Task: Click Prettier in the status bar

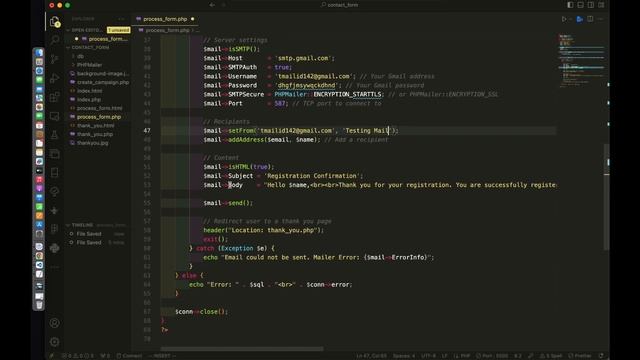Action: click(x=580, y=356)
